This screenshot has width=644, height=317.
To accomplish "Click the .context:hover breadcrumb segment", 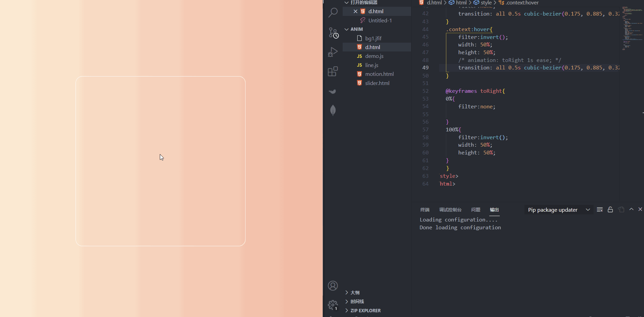I will (x=522, y=3).
